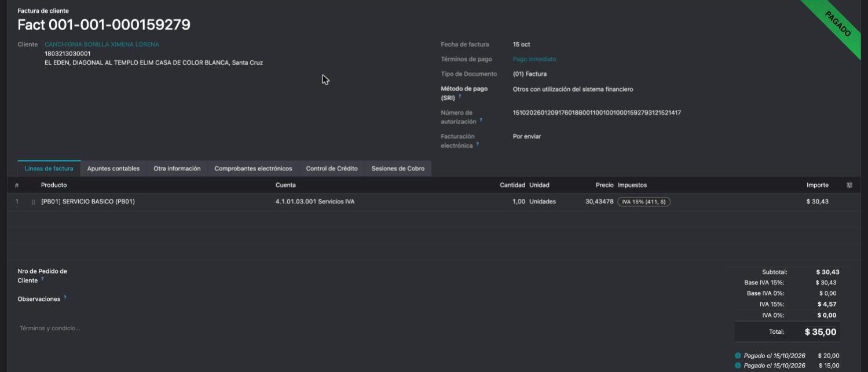Click the Precio column header
The image size is (868, 372).
point(605,185)
